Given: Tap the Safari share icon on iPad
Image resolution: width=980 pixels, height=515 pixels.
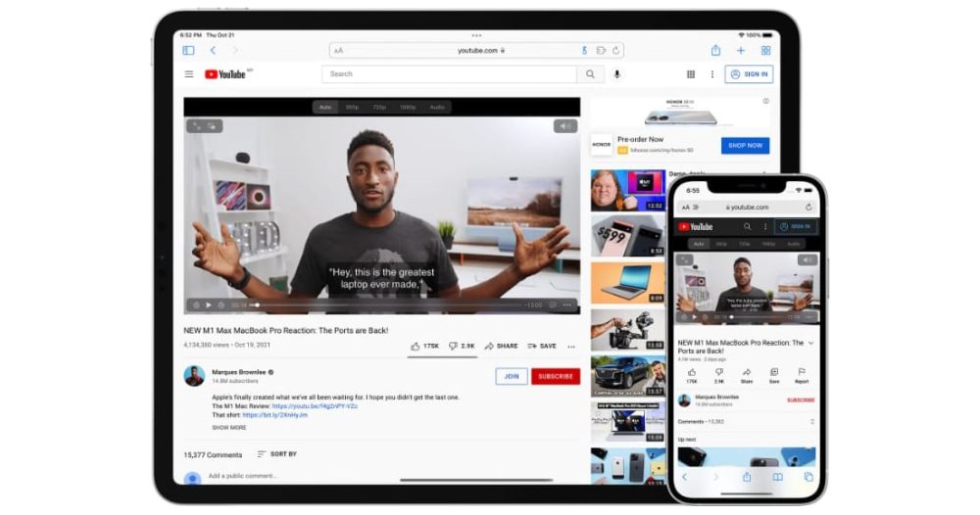Looking at the screenshot, I should [715, 51].
